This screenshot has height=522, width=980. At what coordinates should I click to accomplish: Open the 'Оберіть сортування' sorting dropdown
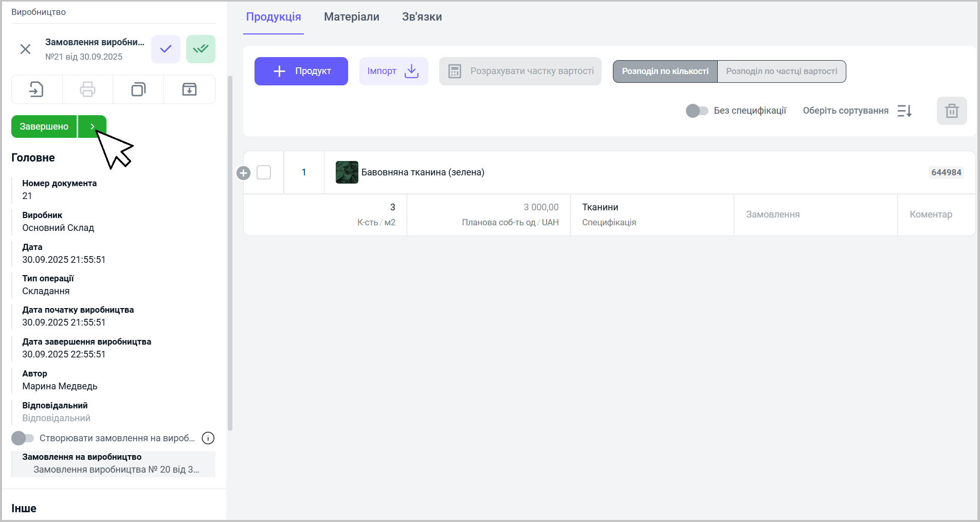click(x=857, y=111)
